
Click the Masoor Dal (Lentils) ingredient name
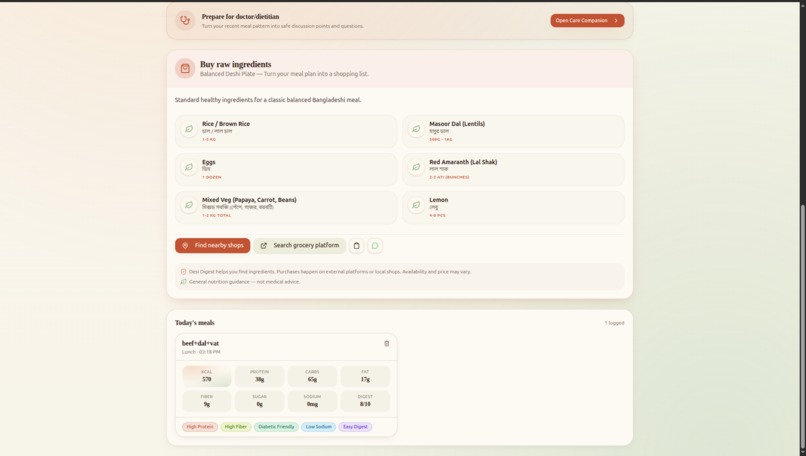click(457, 124)
